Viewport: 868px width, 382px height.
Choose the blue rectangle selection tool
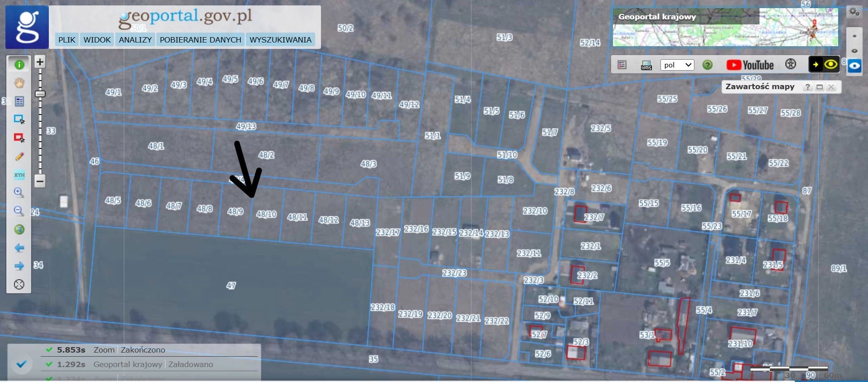(19, 119)
